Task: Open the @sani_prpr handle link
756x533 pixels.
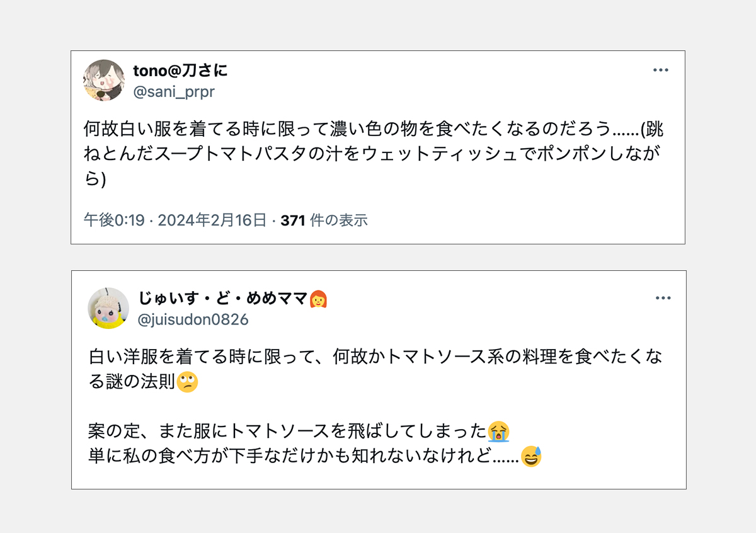Action: pos(174,92)
